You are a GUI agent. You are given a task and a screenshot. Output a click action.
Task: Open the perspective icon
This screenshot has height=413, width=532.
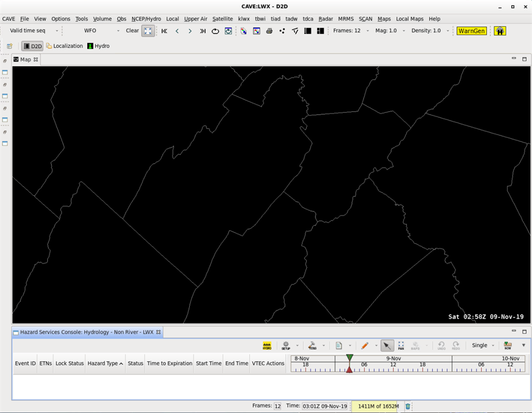pos(9,46)
